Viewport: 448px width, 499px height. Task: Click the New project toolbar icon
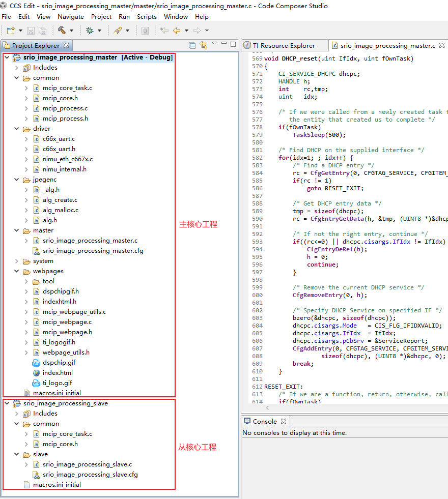(x=11, y=31)
